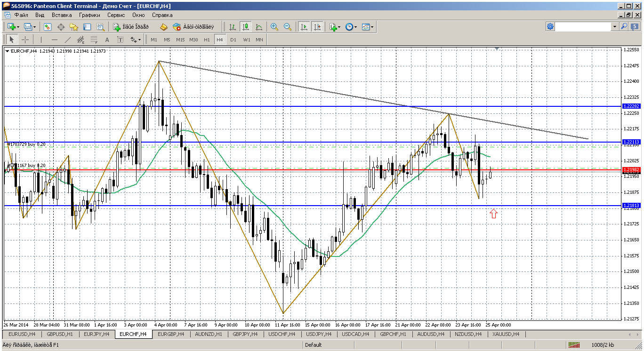Select the Fibonacci retracement tool

point(94,40)
